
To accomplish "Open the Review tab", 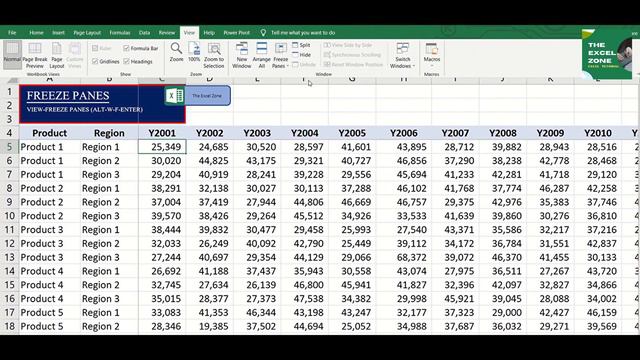I will coord(167,33).
